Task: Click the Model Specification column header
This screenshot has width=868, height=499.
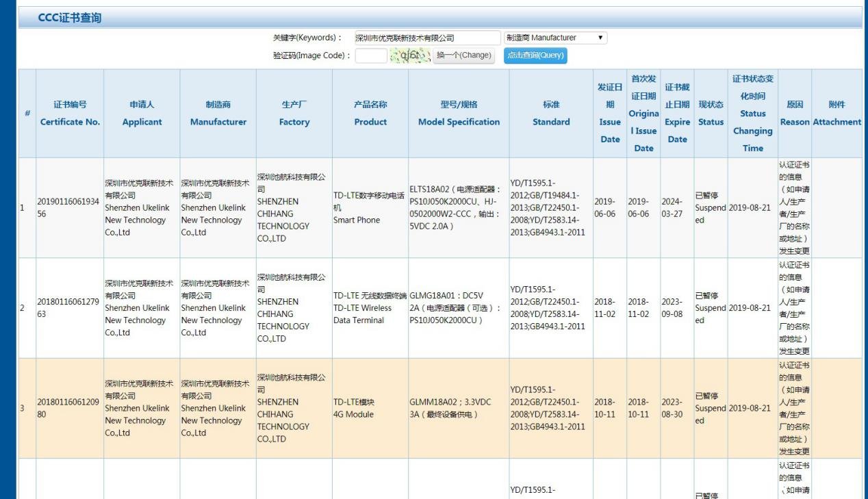Action: [459, 114]
